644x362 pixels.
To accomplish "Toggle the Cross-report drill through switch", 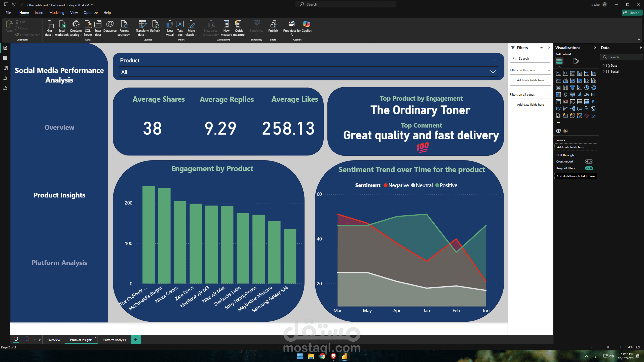I will click(589, 162).
